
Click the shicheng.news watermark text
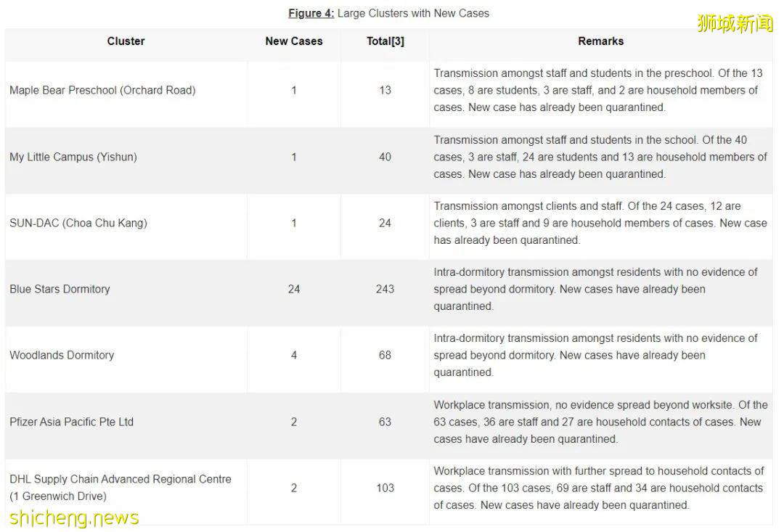click(74, 517)
